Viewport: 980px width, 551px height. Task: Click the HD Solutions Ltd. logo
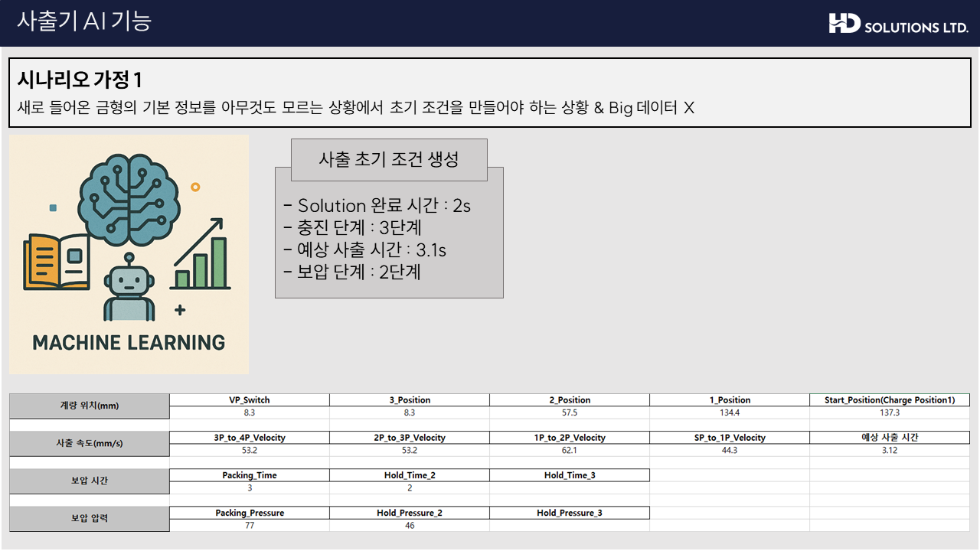899,23
